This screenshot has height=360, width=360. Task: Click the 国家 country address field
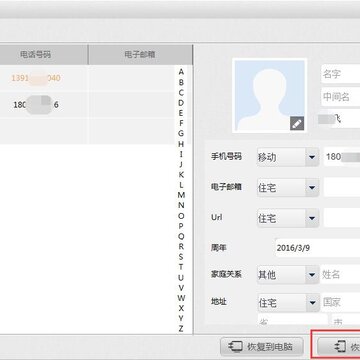[x=340, y=303]
